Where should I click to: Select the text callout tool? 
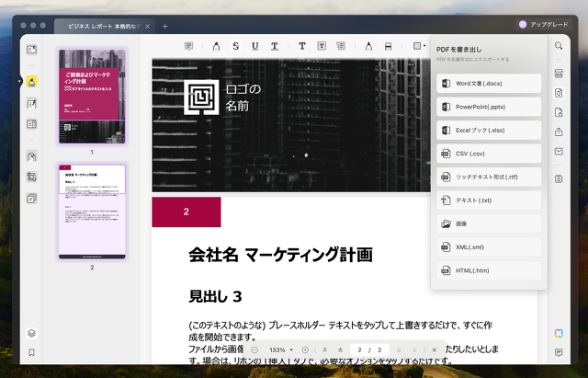pos(341,46)
